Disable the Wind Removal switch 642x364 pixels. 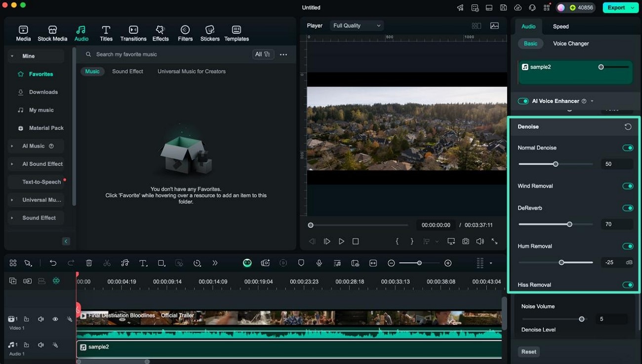click(628, 186)
